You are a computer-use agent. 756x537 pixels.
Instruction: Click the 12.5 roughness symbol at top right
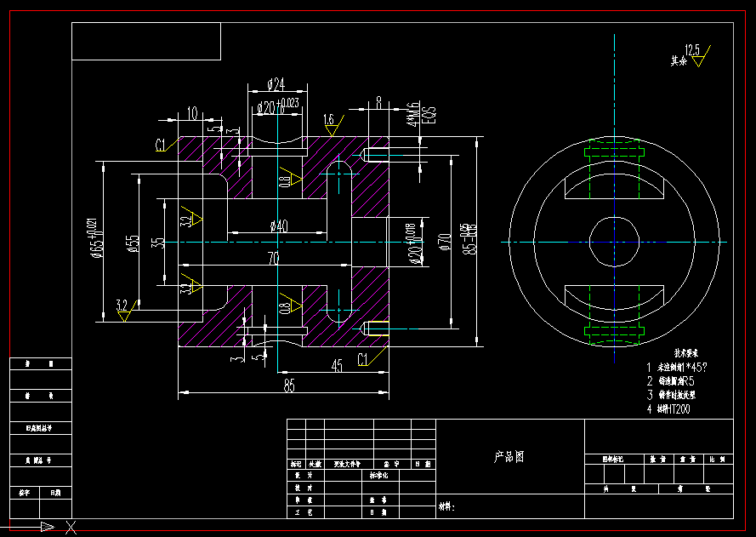(x=697, y=55)
